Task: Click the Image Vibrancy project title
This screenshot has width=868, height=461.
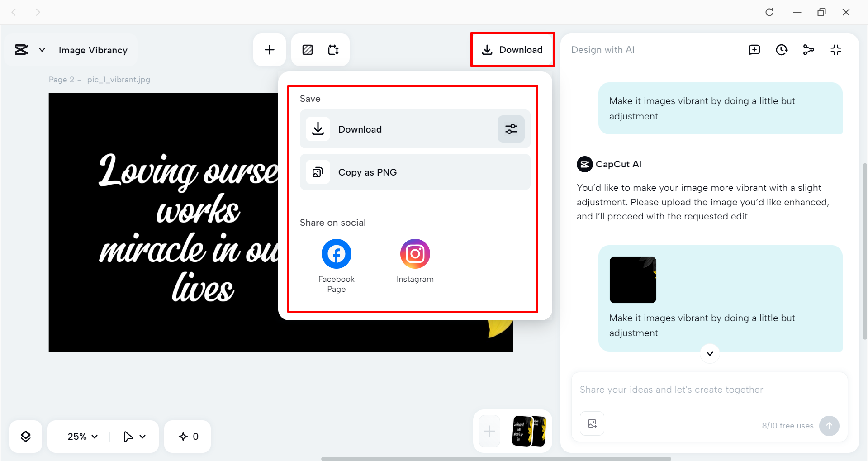Action: click(x=93, y=50)
